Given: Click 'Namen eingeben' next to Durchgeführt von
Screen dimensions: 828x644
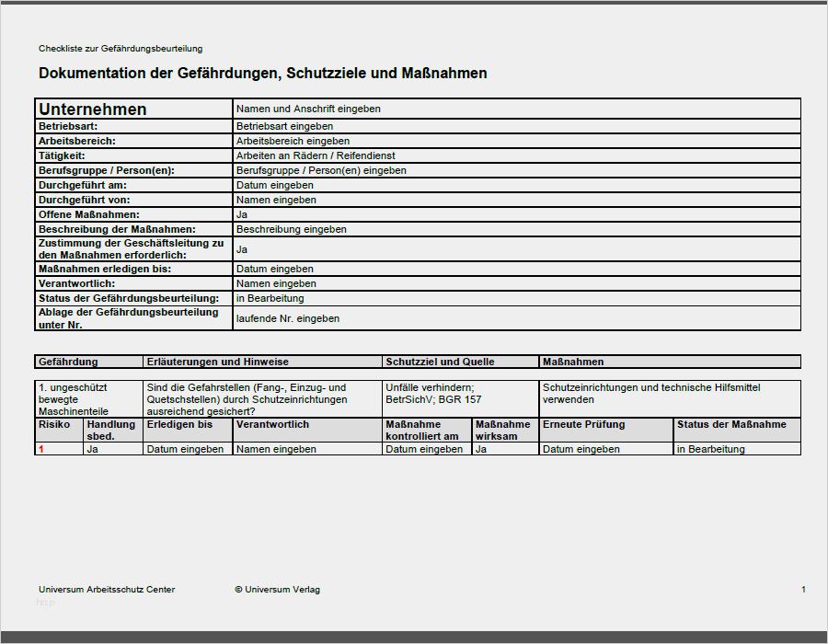Looking at the screenshot, I should coord(516,200).
